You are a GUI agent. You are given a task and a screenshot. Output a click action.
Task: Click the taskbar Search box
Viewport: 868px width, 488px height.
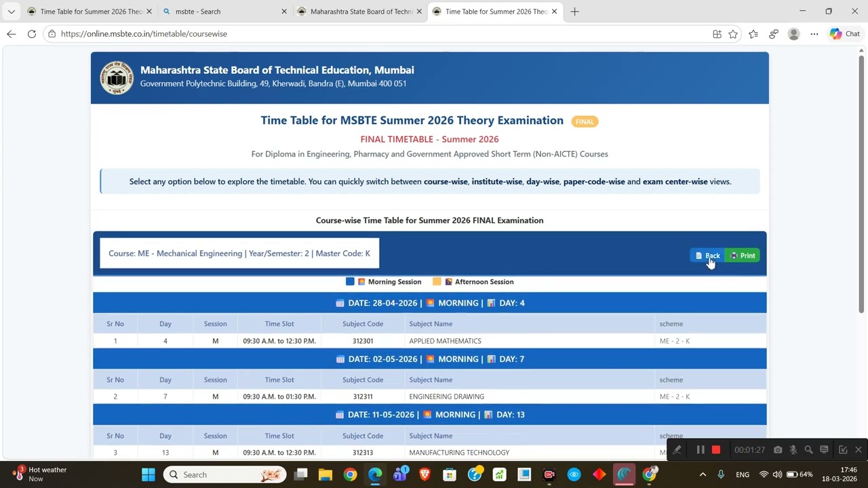pos(225,474)
